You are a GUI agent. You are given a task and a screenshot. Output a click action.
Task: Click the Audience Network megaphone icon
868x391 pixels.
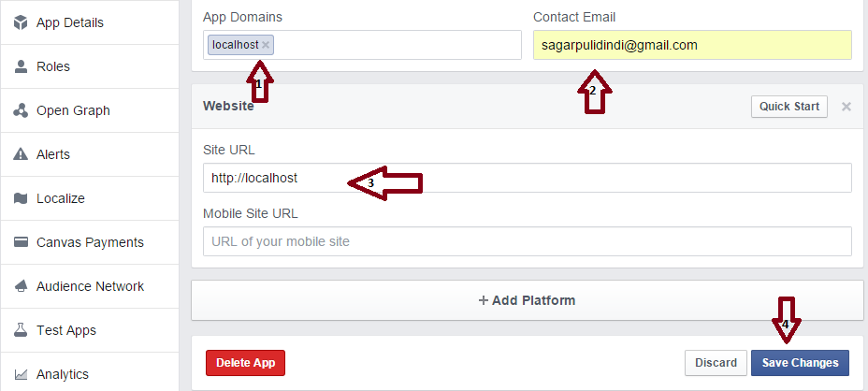[x=21, y=286]
